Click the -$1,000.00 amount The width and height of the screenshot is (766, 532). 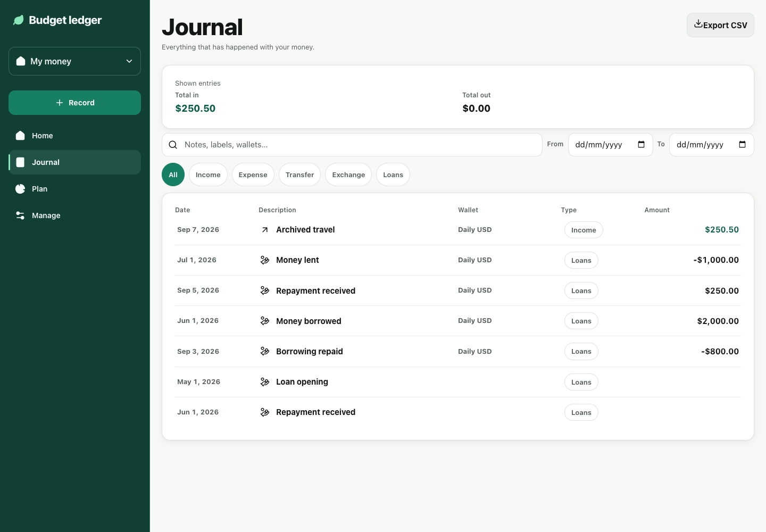[716, 260]
